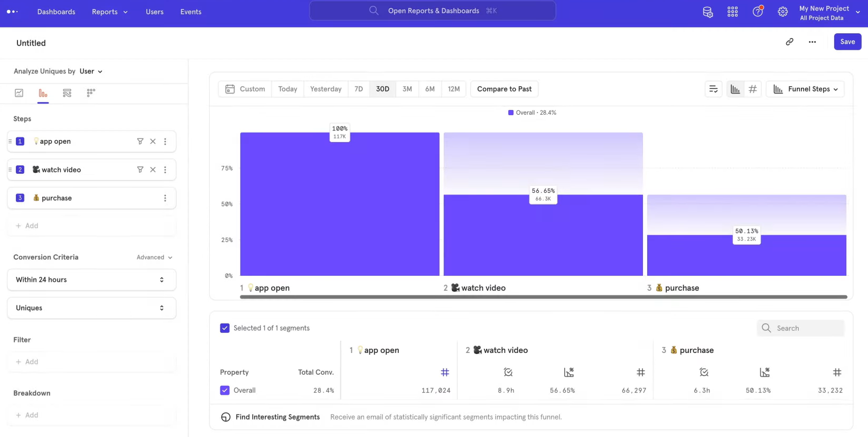Toggle Selected 1 of 1 segments checkbox
868x437 pixels.
[225, 328]
